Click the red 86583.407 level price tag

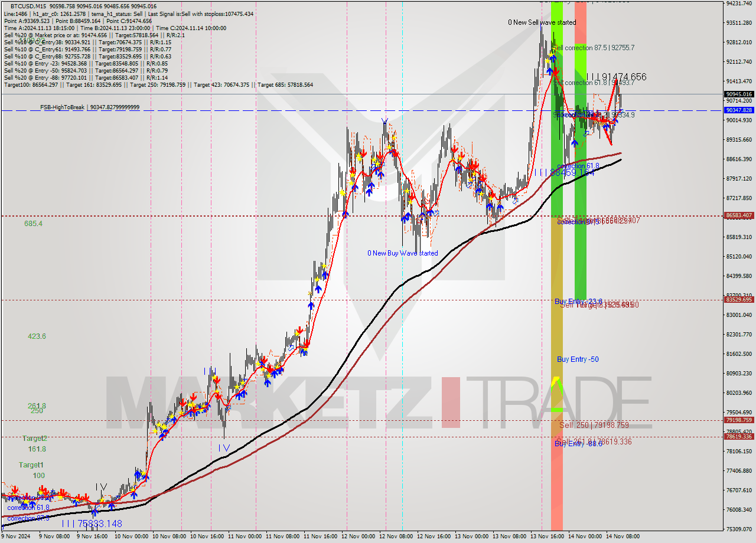click(739, 215)
